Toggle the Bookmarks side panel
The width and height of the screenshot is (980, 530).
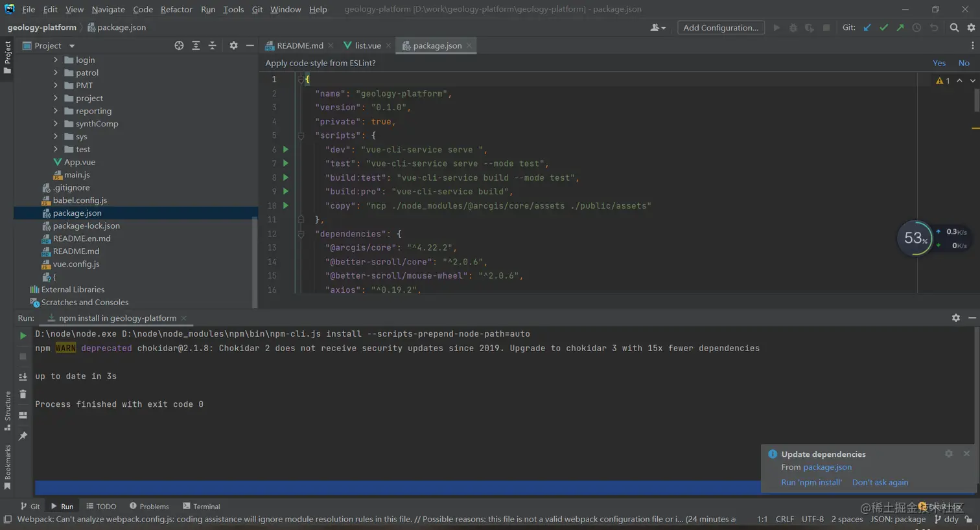click(x=8, y=467)
